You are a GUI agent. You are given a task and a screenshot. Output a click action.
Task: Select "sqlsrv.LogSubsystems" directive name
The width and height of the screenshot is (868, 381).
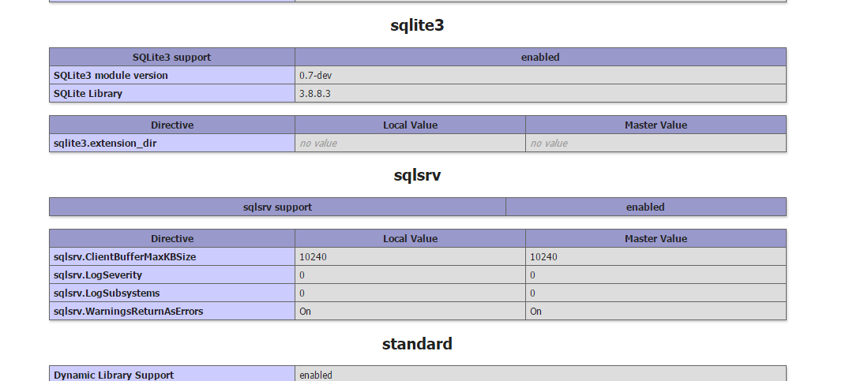[x=107, y=293]
